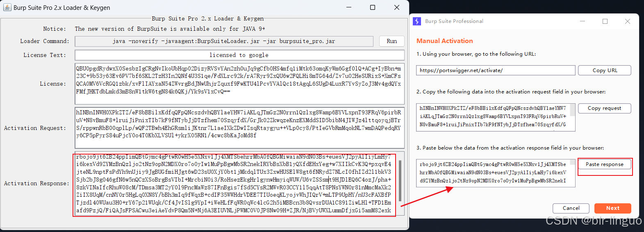Click the portswigger.net/activate URL field

(x=496, y=71)
